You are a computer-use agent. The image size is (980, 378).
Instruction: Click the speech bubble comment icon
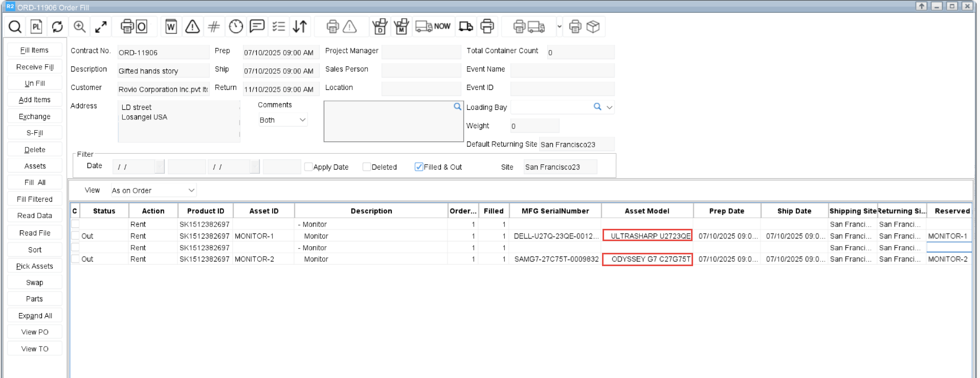click(x=257, y=27)
